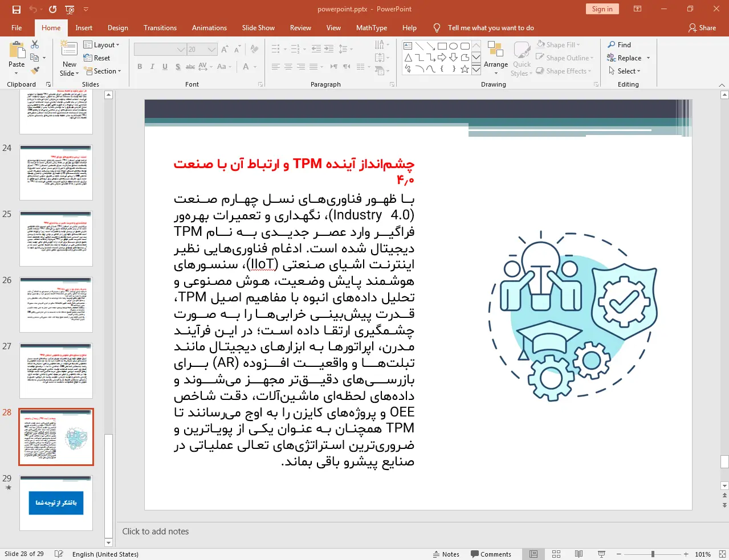Open the font size dropdown
The height and width of the screenshot is (560, 729).
[x=212, y=50]
